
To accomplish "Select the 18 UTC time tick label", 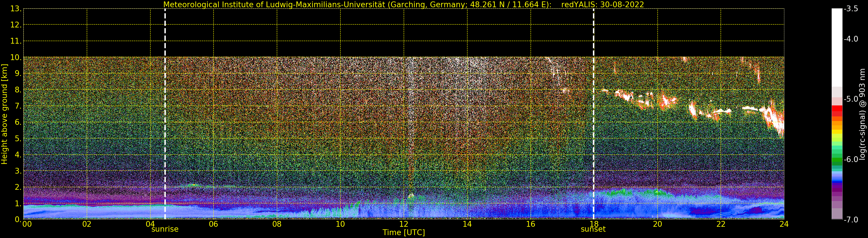I will click(594, 224).
